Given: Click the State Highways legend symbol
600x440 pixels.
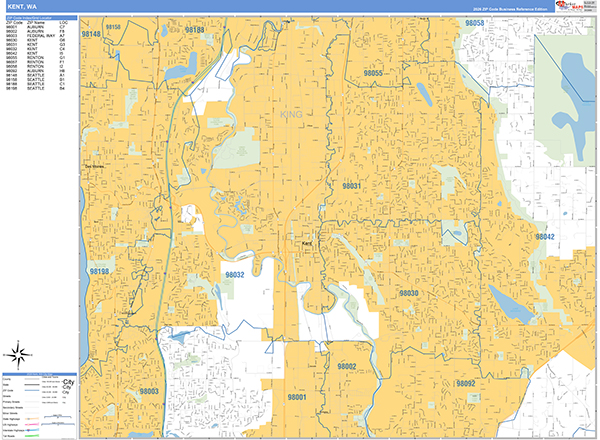Looking at the screenshot, I should point(32,419).
